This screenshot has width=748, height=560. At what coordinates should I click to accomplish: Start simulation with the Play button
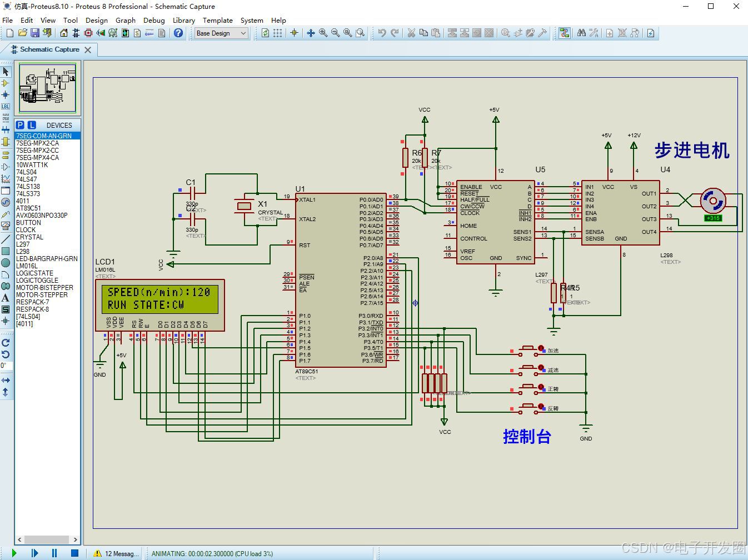(14, 553)
